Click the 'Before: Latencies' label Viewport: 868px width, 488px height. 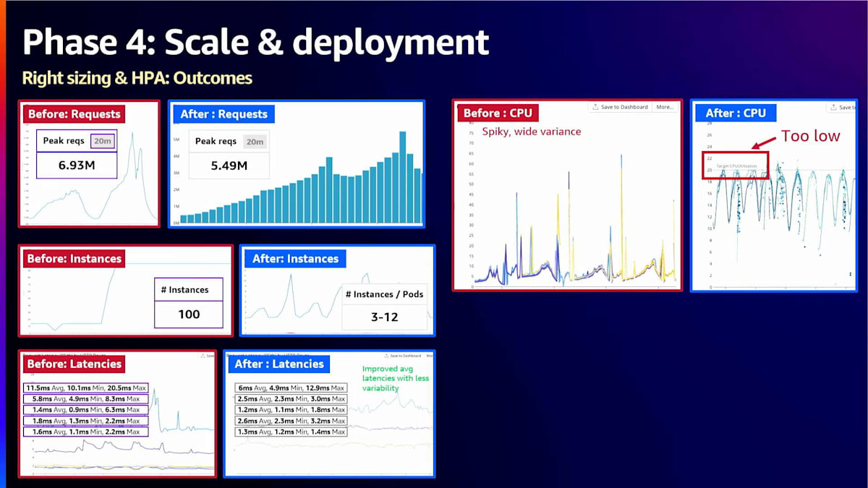point(75,364)
